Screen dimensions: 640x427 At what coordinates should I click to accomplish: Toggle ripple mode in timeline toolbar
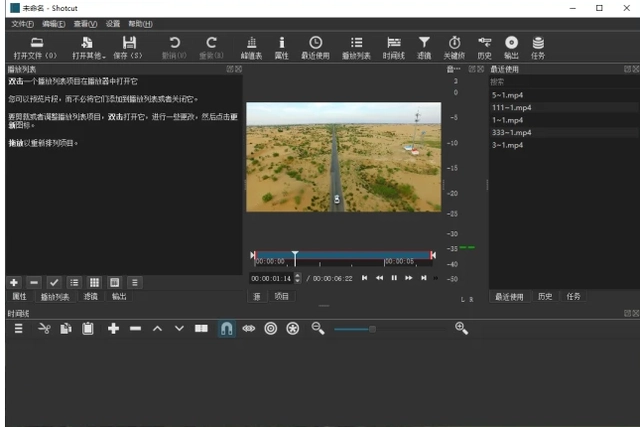click(x=270, y=328)
